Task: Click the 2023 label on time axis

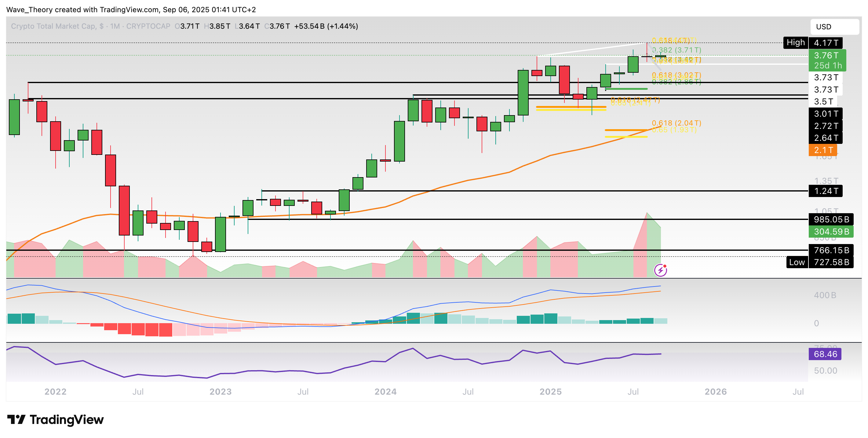Action: coord(221,392)
